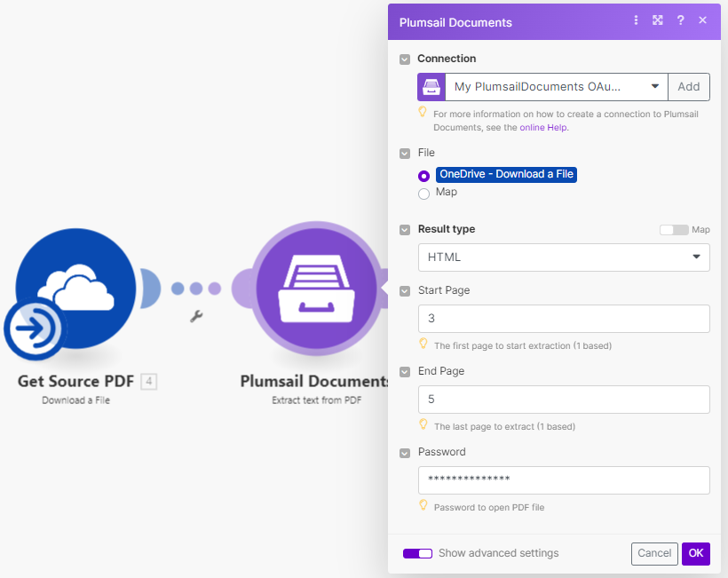
Task: Open the connection dropdown My PlumsailDocuments
Action: click(x=557, y=87)
